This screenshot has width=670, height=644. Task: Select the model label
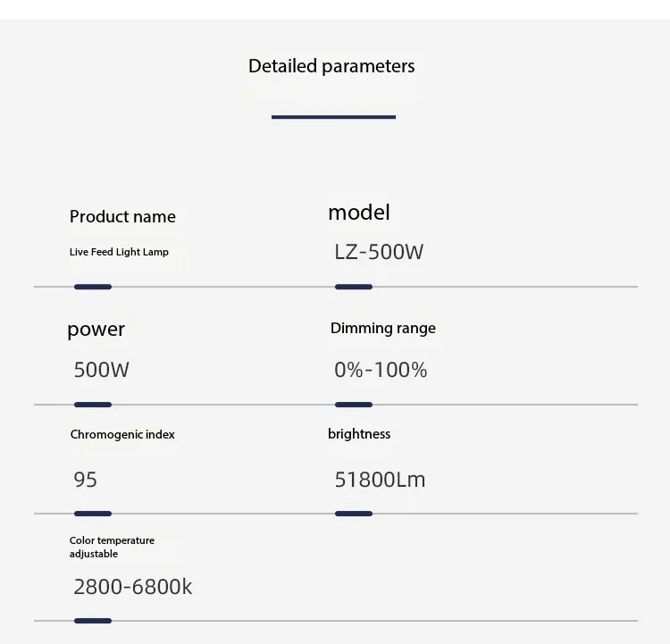[359, 213]
